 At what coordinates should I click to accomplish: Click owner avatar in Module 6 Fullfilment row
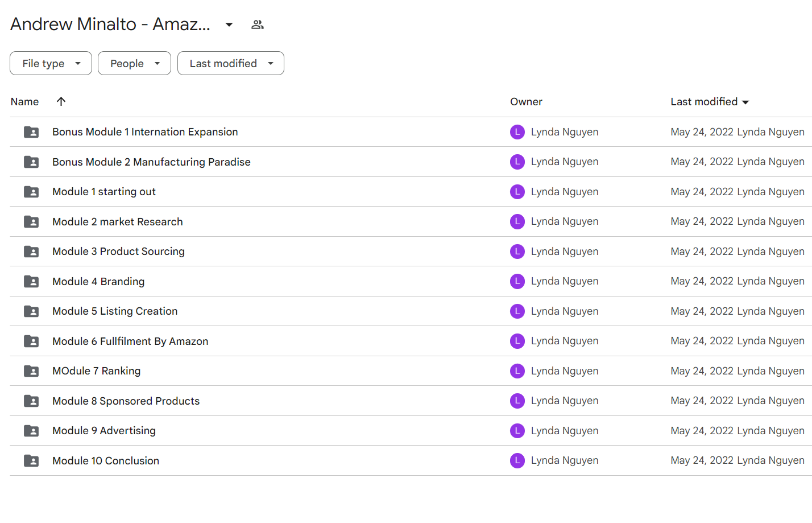tap(517, 341)
